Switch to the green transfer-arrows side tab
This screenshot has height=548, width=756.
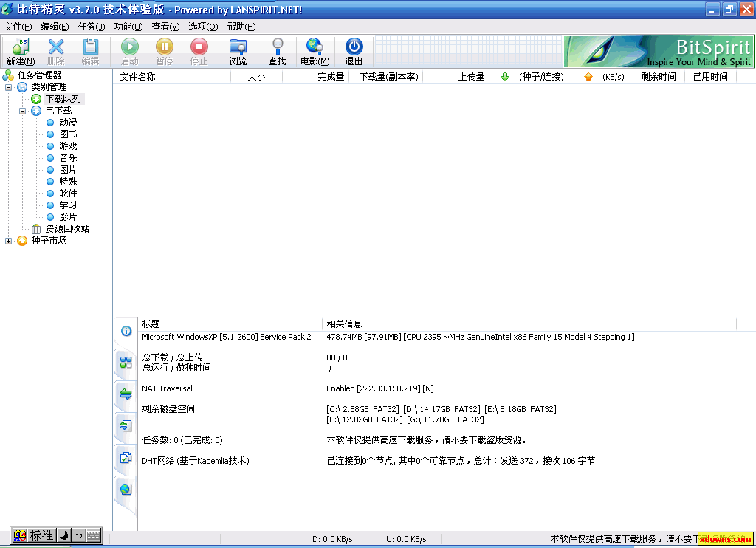coord(126,394)
